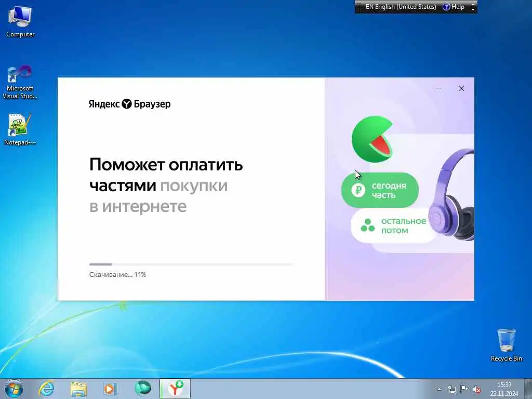Click the green globe taskbar icon
This screenshot has height=399, width=532.
(x=142, y=389)
